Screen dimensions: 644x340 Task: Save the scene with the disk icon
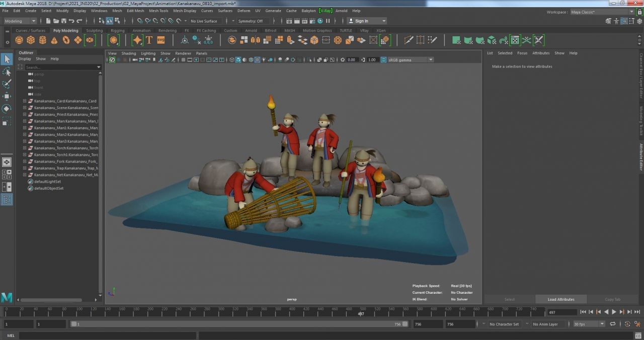[63, 21]
